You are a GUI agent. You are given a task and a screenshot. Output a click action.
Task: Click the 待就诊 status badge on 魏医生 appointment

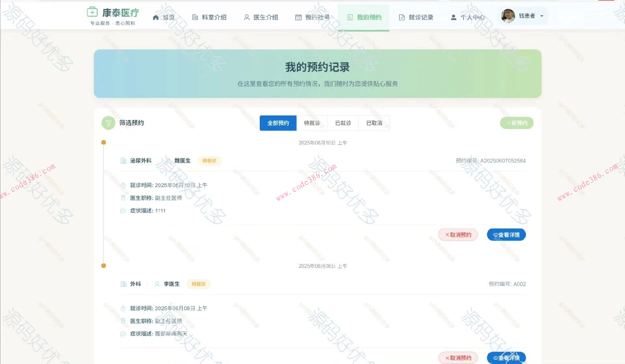210,161
